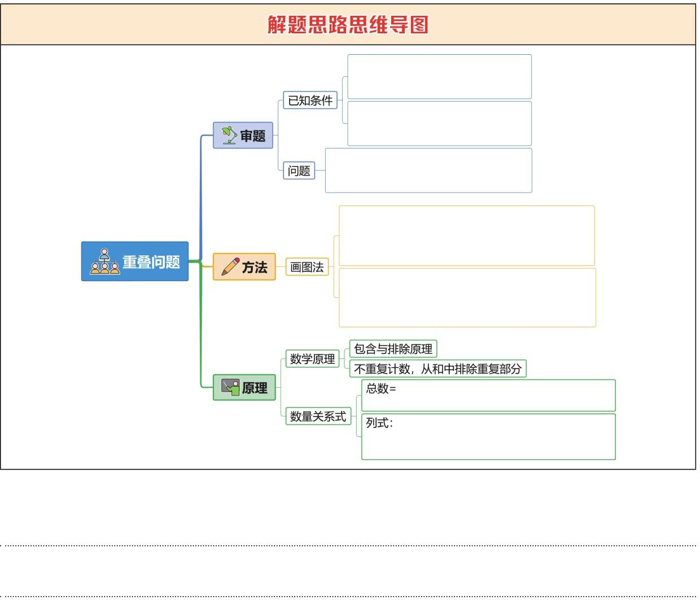Select the 画图法 subtopic node
This screenshot has height=600, width=700.
[x=307, y=267]
